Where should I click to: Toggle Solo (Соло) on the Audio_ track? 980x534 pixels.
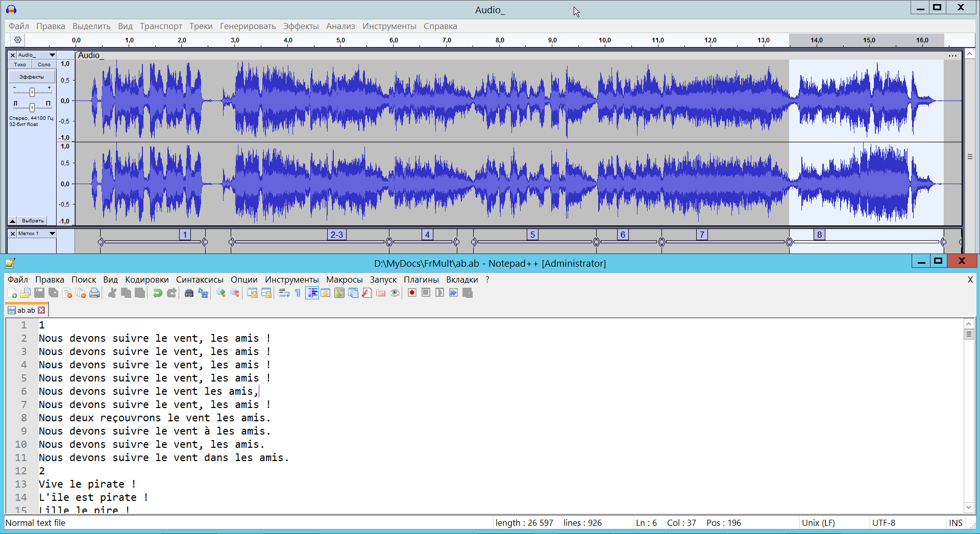tap(44, 65)
